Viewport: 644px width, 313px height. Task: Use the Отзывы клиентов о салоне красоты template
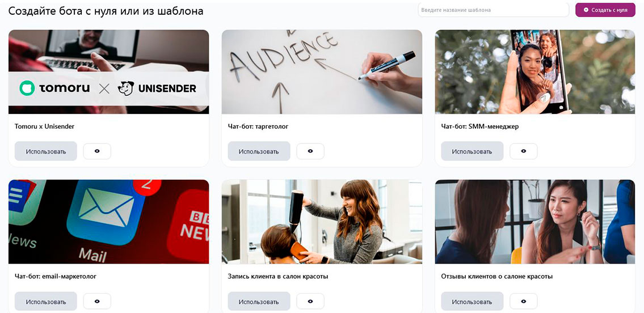click(x=472, y=302)
